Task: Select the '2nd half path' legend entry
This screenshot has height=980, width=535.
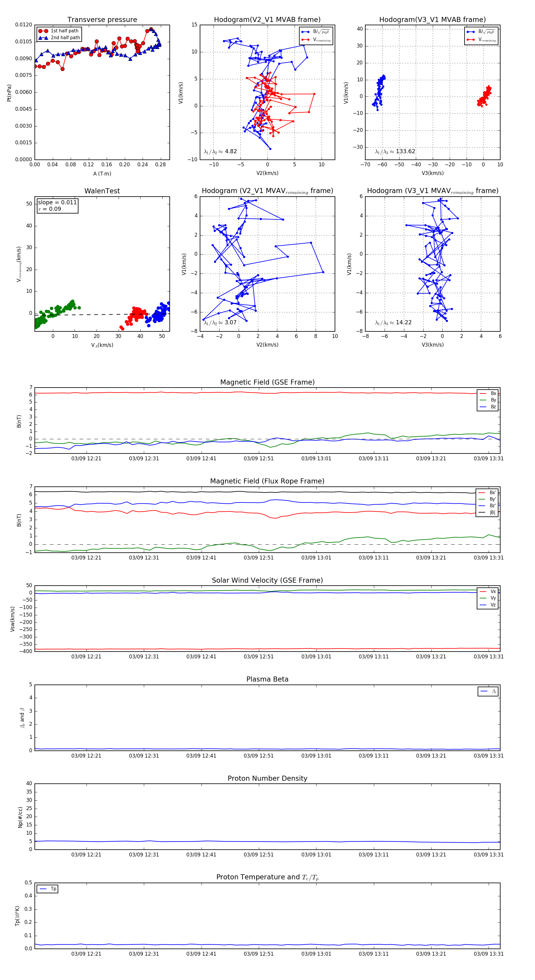Action: pyautogui.click(x=59, y=38)
